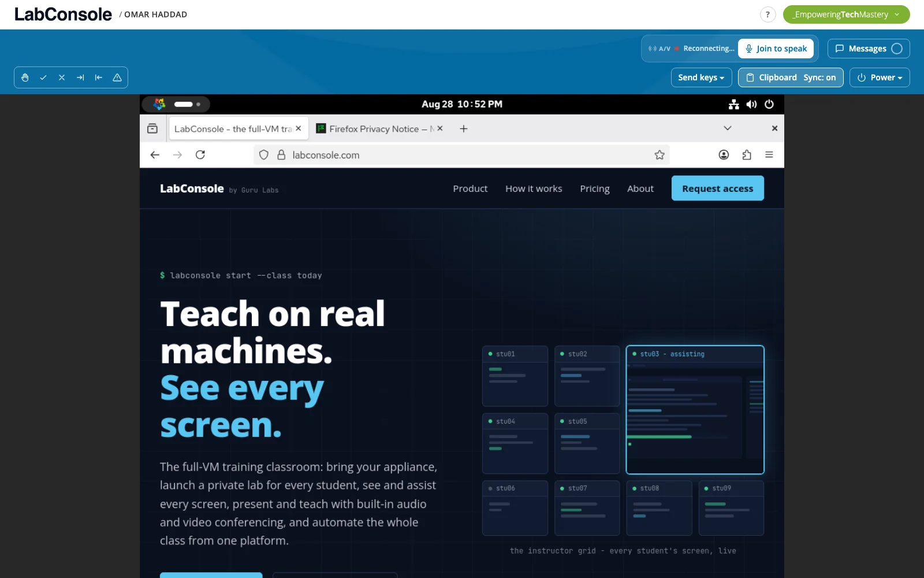Click the checkmark status icon

pos(43,77)
